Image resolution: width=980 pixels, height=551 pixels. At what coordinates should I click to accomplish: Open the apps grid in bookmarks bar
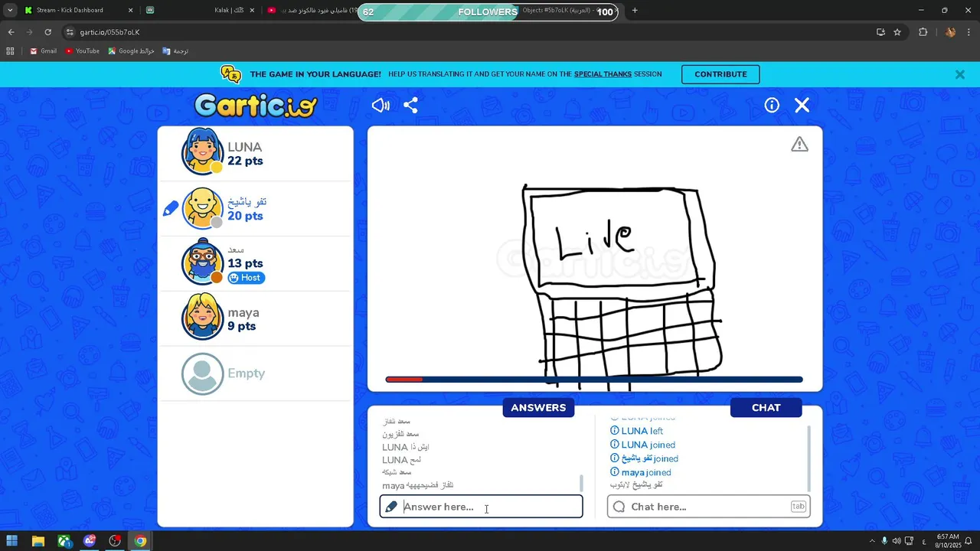point(10,51)
